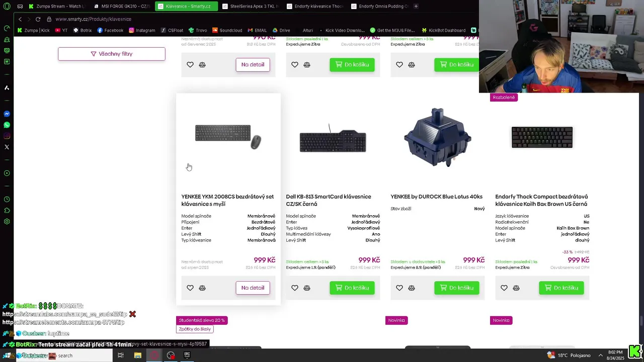Open Dell KB-813 SmartCard klávesnice product link
Image resolution: width=644 pixels, height=362 pixels.
tap(329, 200)
